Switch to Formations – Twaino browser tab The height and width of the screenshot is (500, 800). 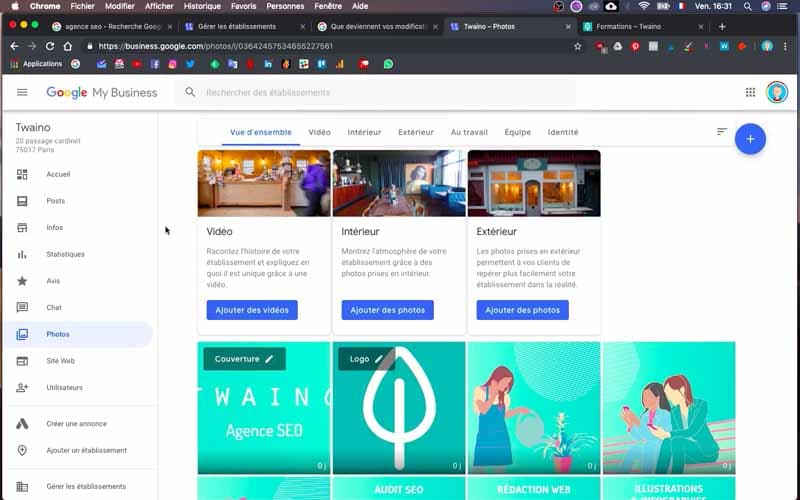tap(642, 27)
